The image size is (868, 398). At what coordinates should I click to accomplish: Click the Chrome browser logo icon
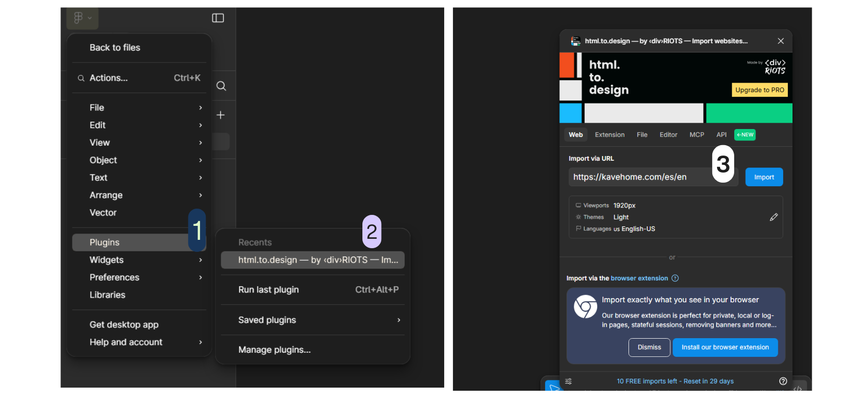[x=585, y=307]
